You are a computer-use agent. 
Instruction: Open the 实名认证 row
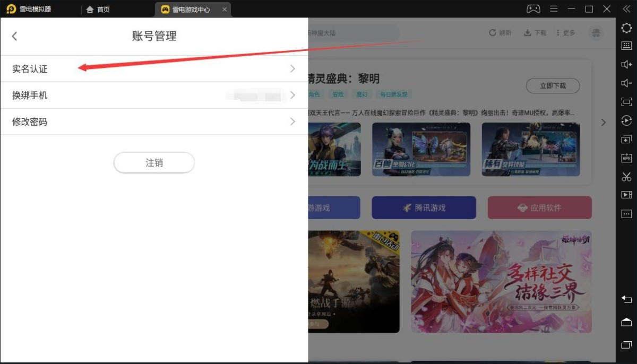coord(154,69)
